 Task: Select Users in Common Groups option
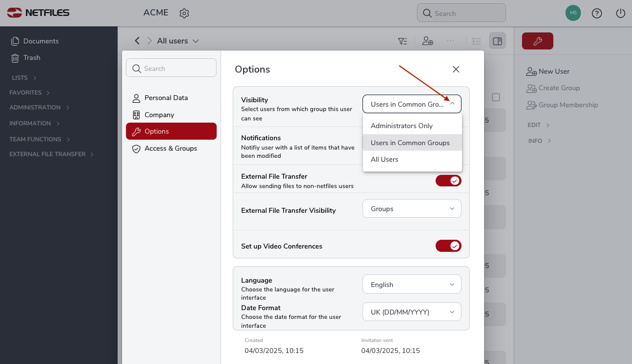(x=413, y=143)
